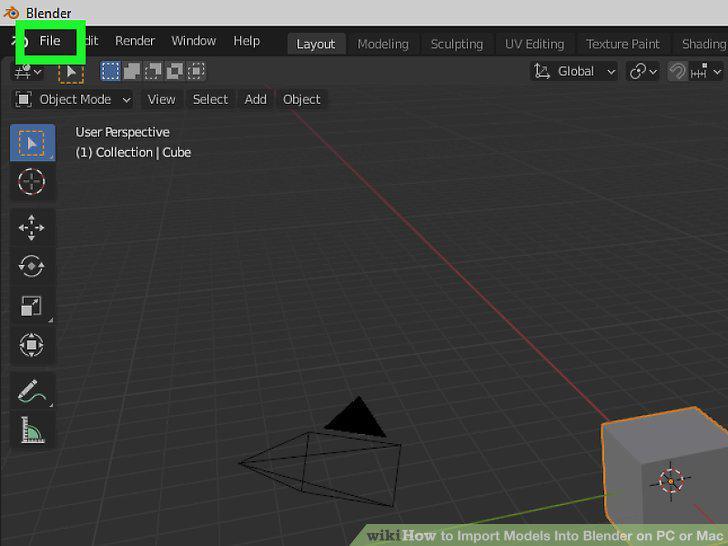Open the viewport Object menu

pyautogui.click(x=301, y=99)
